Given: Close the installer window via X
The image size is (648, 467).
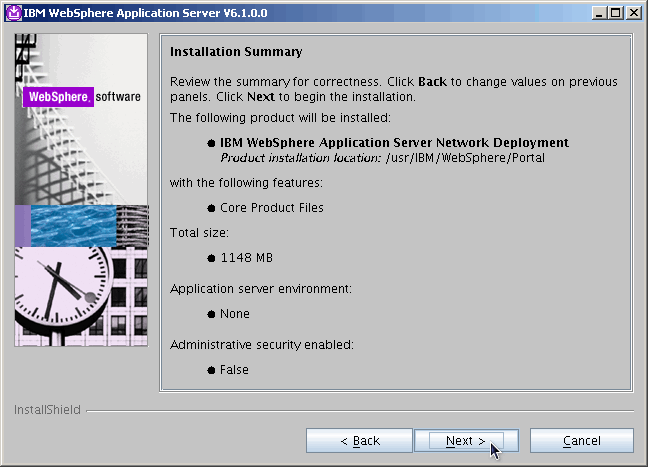Looking at the screenshot, I should [x=634, y=12].
